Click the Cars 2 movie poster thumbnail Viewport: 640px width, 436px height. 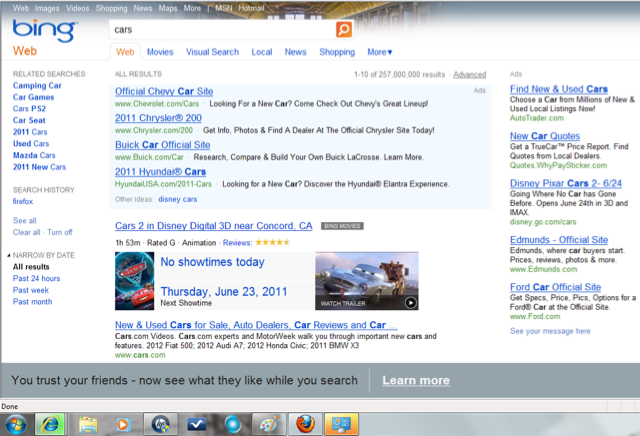tap(134, 281)
